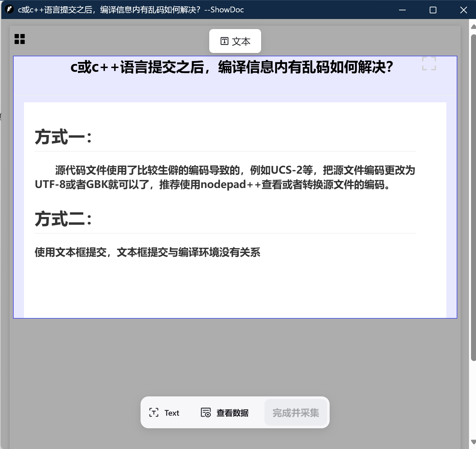Click the 方式一 heading
The width and height of the screenshot is (476, 449).
pos(63,137)
